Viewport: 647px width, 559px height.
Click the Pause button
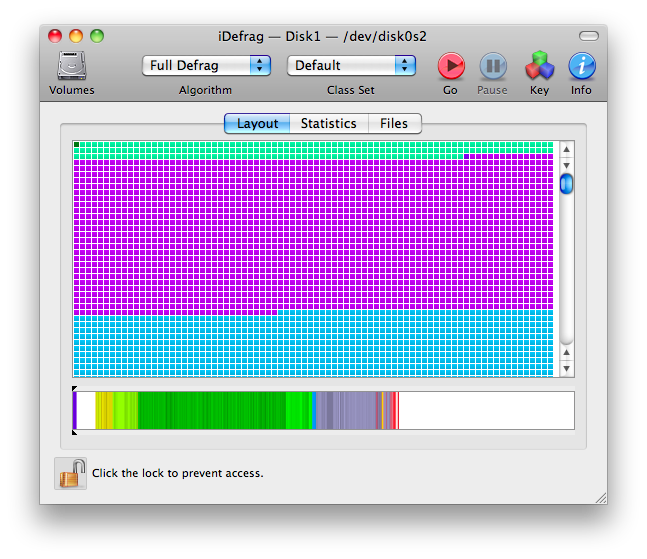pos(493,66)
